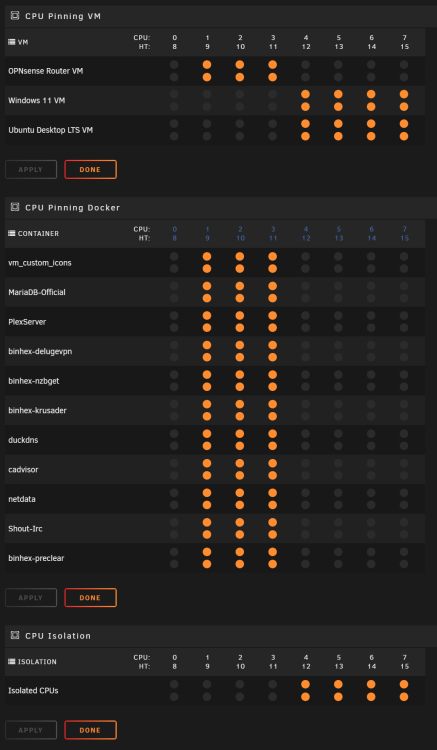This screenshot has height=750, width=437.
Task: Click APPLY under CPU Isolation
Action: point(31,730)
